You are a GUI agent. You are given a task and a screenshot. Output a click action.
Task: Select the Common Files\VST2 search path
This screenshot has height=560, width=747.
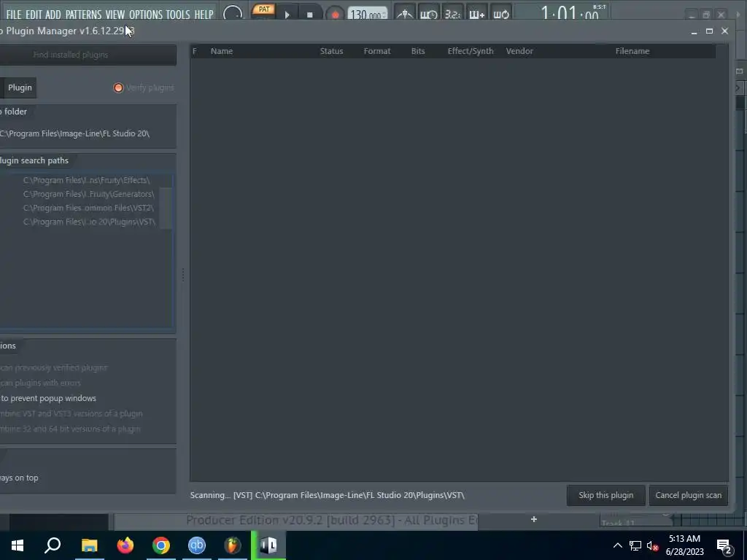coord(88,208)
